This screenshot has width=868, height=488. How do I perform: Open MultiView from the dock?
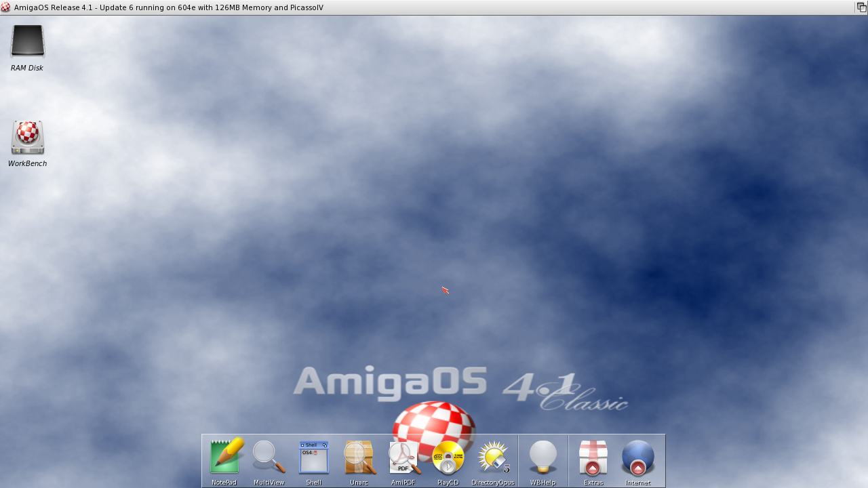[x=269, y=457]
